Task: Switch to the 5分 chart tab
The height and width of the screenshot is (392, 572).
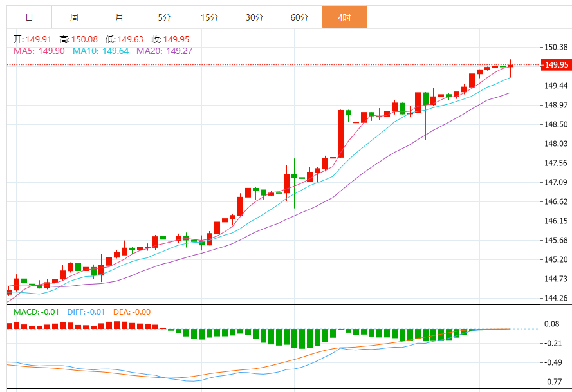Action: click(x=164, y=17)
